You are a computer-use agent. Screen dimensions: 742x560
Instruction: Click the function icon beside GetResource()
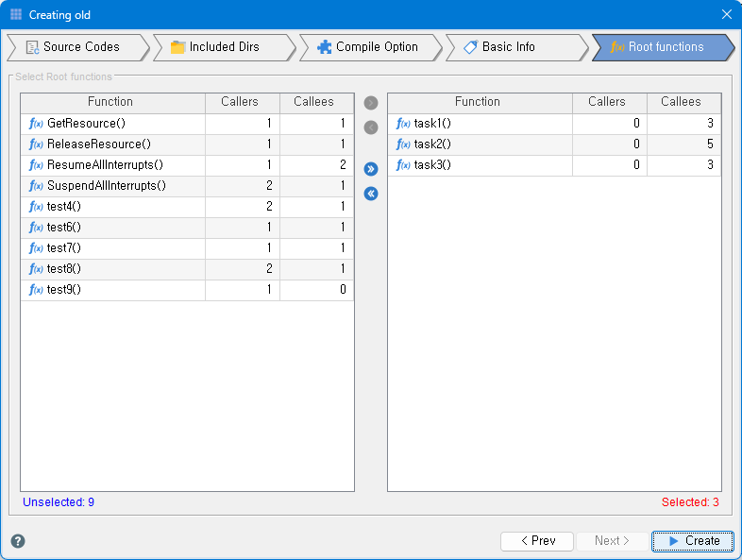click(x=36, y=124)
